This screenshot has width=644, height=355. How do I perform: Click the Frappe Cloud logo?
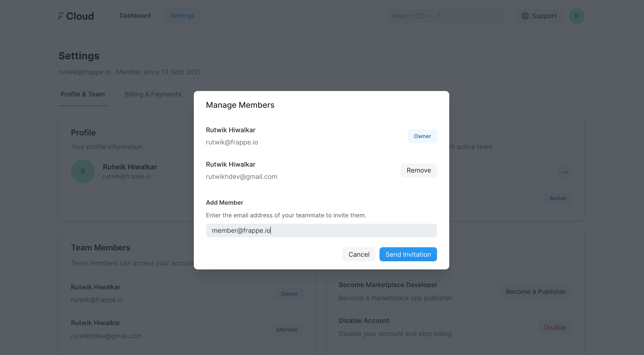[76, 16]
